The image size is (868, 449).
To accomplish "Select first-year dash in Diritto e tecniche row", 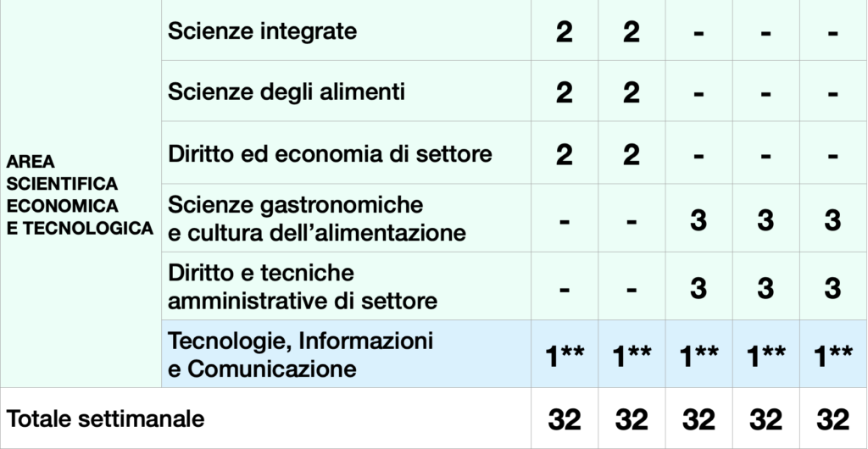I will coord(564,289).
